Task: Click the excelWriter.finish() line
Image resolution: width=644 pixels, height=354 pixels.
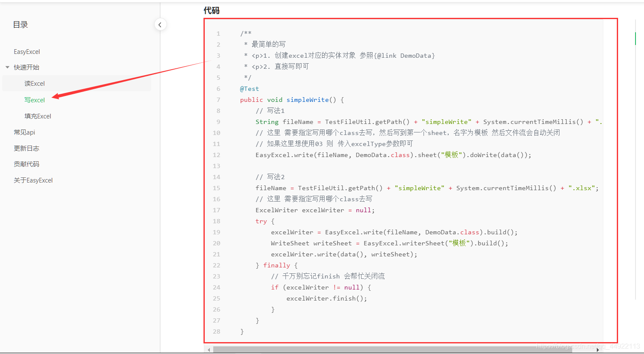Action: [327, 298]
